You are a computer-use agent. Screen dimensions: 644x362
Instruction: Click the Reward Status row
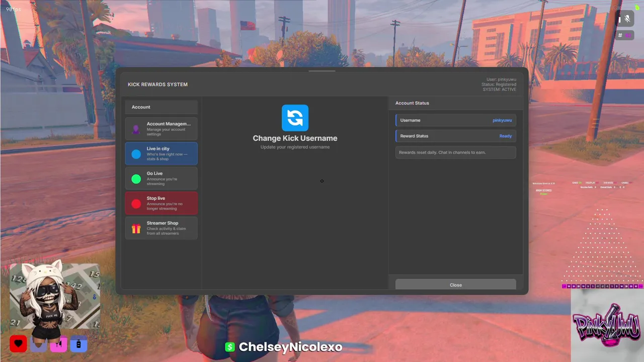pos(456,136)
